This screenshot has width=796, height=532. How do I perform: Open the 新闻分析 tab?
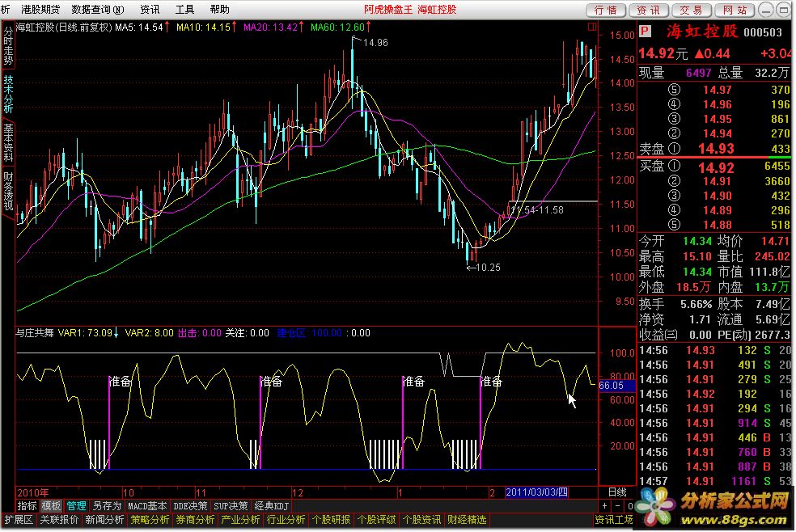[x=104, y=519]
